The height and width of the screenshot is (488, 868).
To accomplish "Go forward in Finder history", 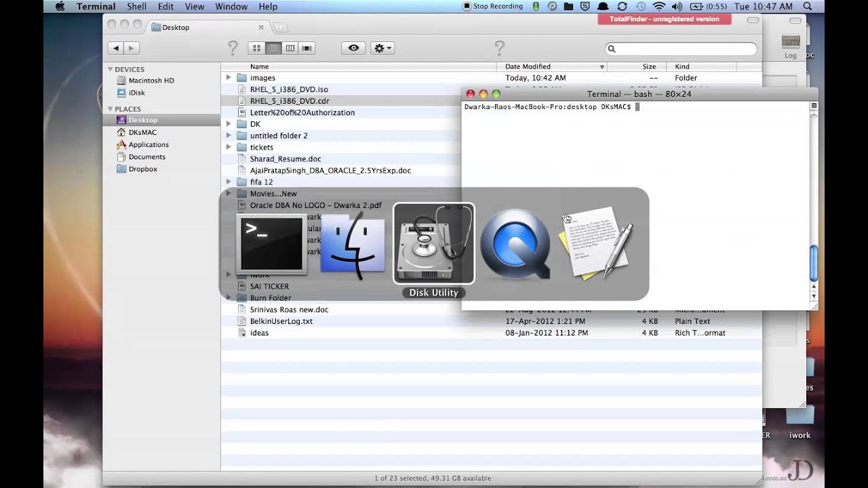I will 132,48.
